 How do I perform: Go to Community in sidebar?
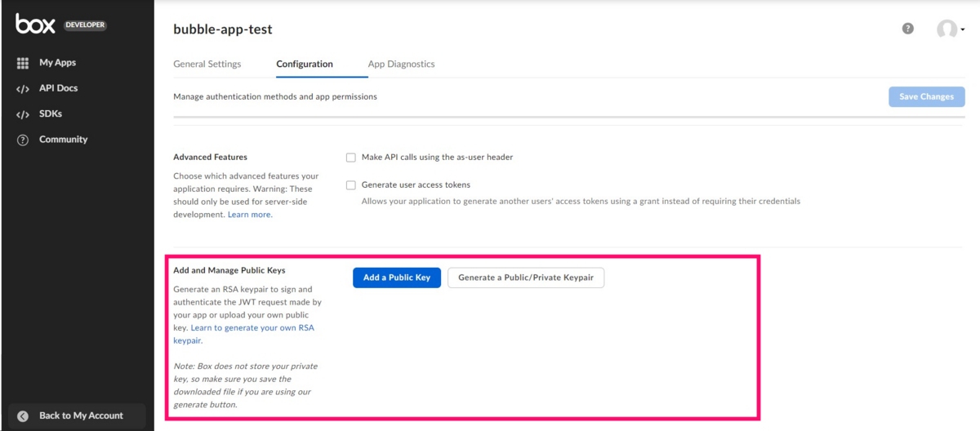tap(63, 140)
